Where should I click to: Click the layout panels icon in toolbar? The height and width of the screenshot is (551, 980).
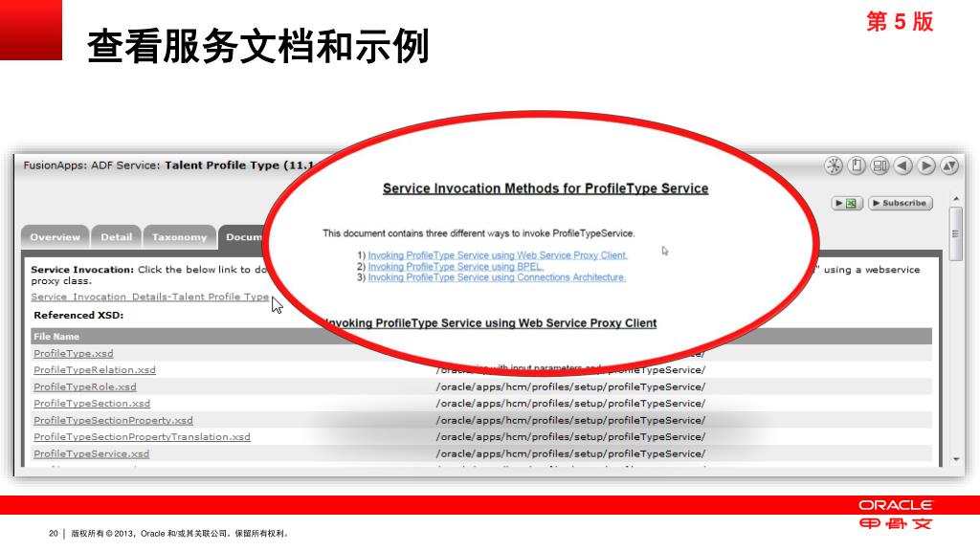click(880, 165)
